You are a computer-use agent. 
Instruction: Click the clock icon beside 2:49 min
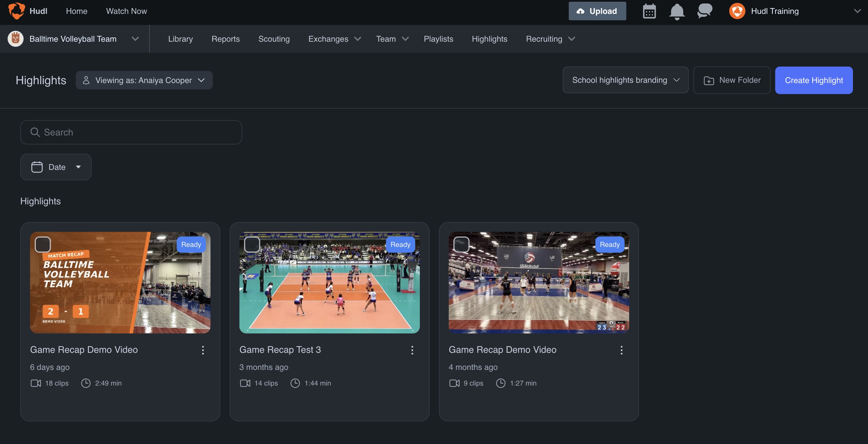[86, 383]
